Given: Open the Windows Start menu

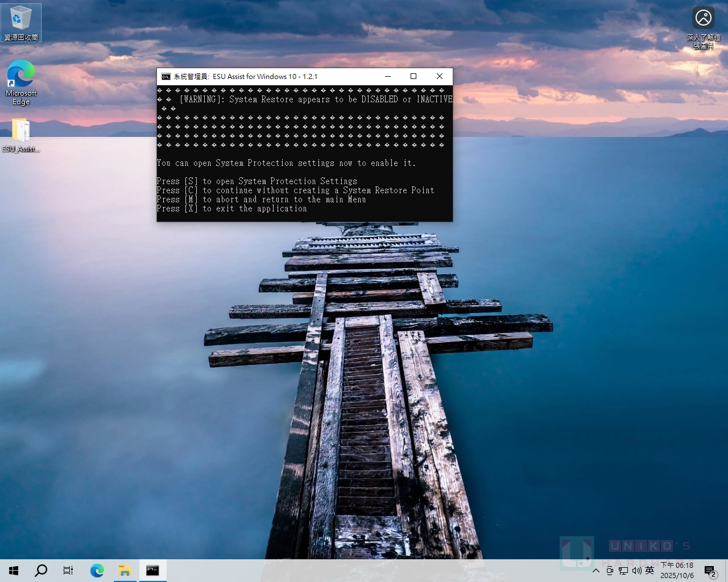Looking at the screenshot, I should click(x=14, y=571).
